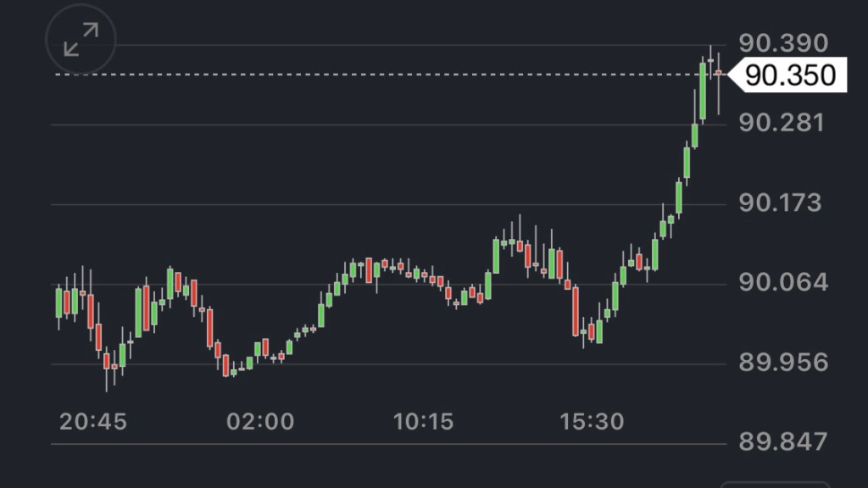Select the 89.956 price axis label
Screen dimensions: 868x488
782,363
